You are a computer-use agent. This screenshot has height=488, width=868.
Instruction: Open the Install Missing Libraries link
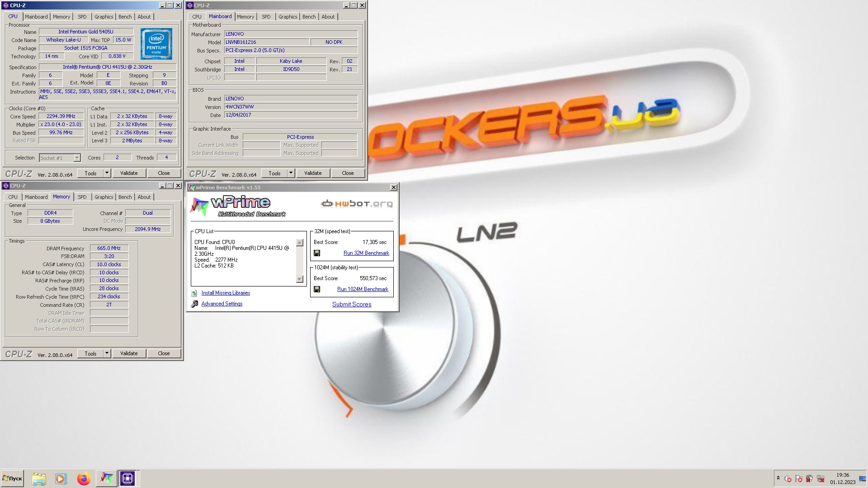(226, 293)
